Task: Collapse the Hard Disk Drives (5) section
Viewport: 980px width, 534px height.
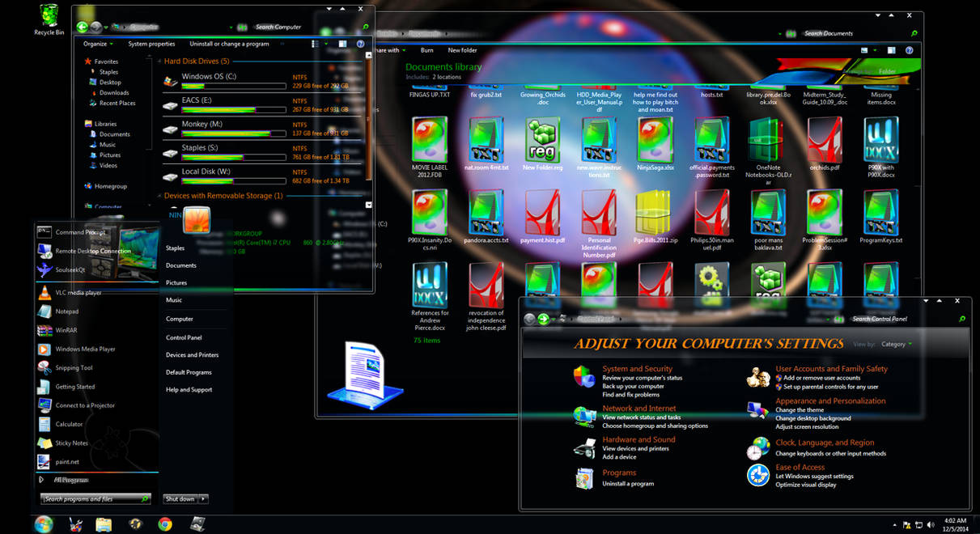Action: click(x=159, y=61)
